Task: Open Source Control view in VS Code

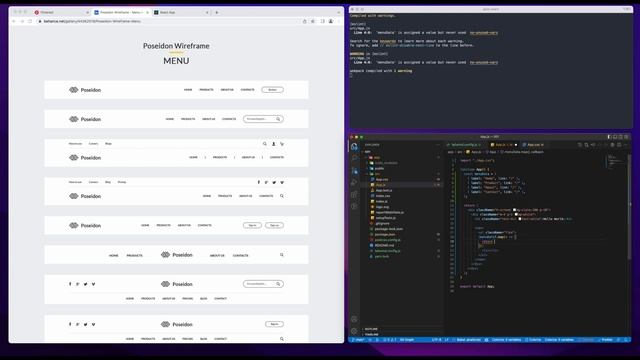Action: click(354, 170)
